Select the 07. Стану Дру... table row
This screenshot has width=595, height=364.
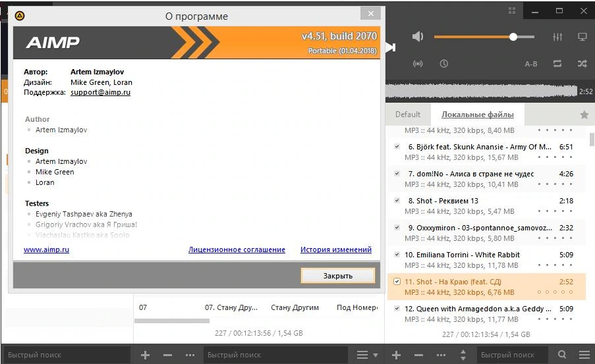click(x=256, y=307)
